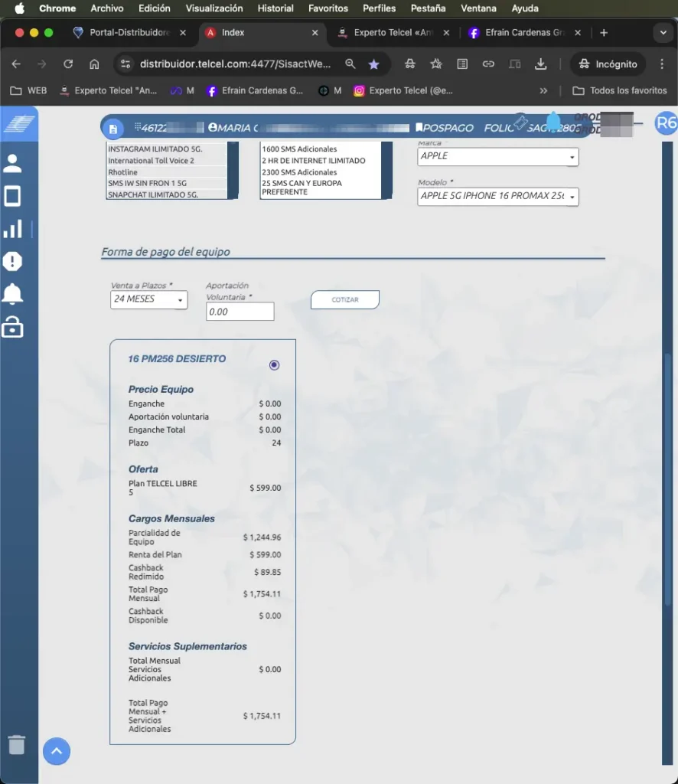Image resolution: width=678 pixels, height=784 pixels.
Task: Select 2 HR DE INTERNET ILIMITADO item
Action: pyautogui.click(x=321, y=161)
